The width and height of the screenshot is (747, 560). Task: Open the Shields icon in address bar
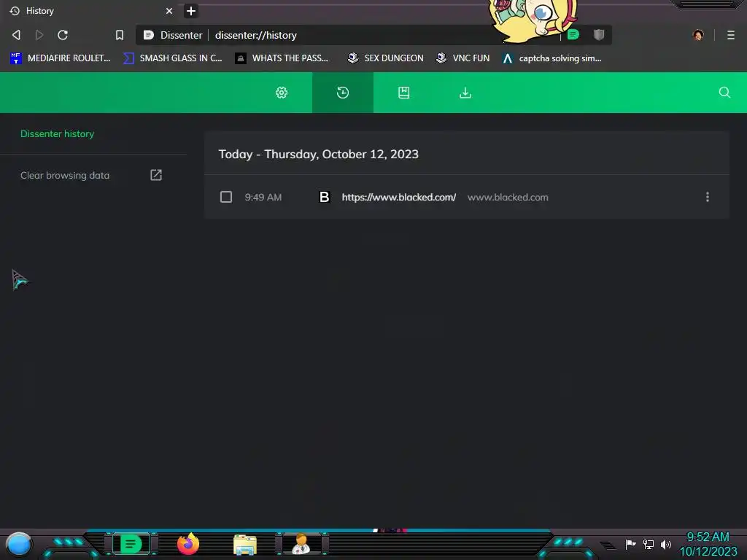coord(599,34)
